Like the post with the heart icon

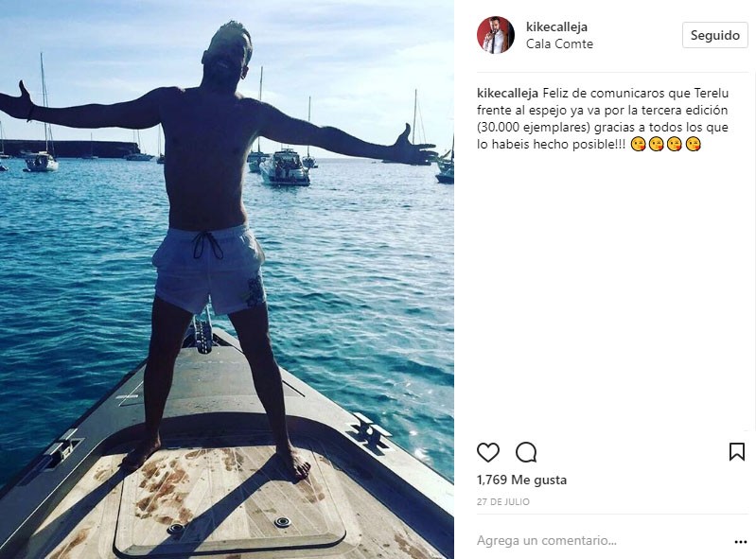(488, 452)
